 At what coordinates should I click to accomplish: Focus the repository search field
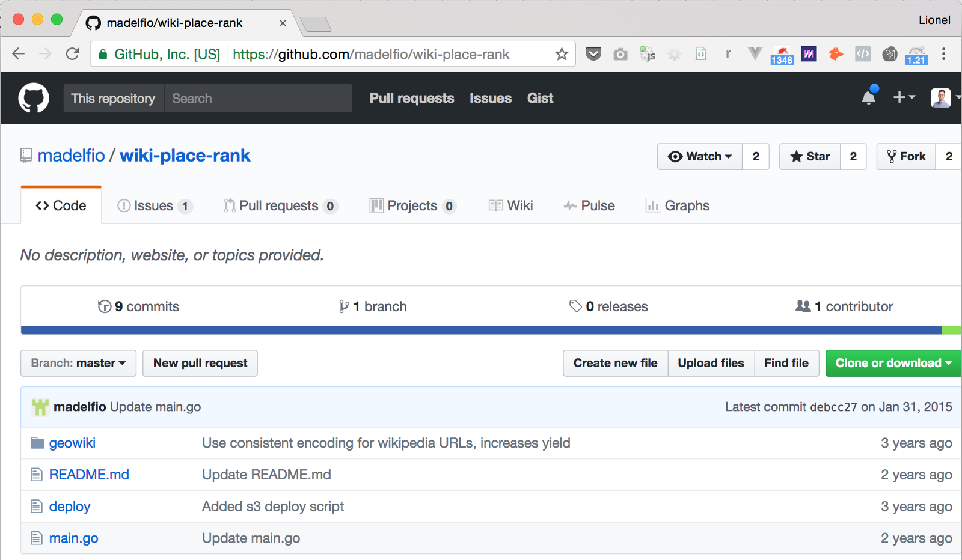click(x=257, y=98)
